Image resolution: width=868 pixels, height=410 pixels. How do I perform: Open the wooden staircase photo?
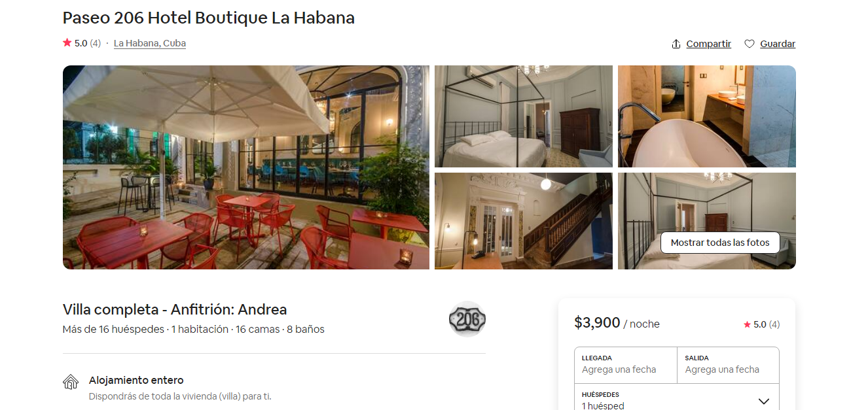coord(524,221)
